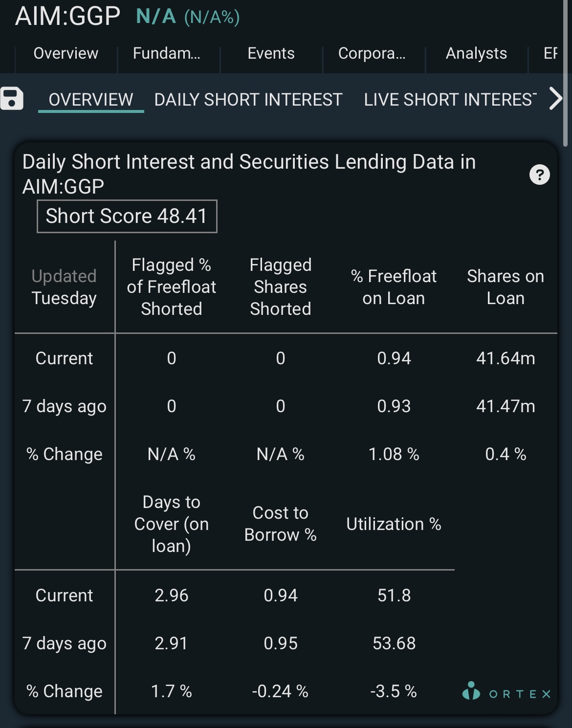The width and height of the screenshot is (572, 728).
Task: Click the Shares on Loan column header
Action: (506, 287)
